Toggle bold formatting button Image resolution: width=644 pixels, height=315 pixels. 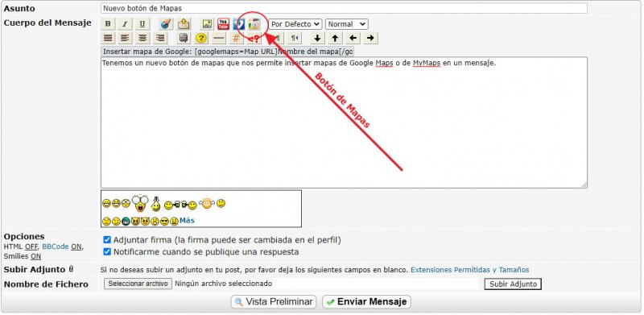(x=108, y=24)
